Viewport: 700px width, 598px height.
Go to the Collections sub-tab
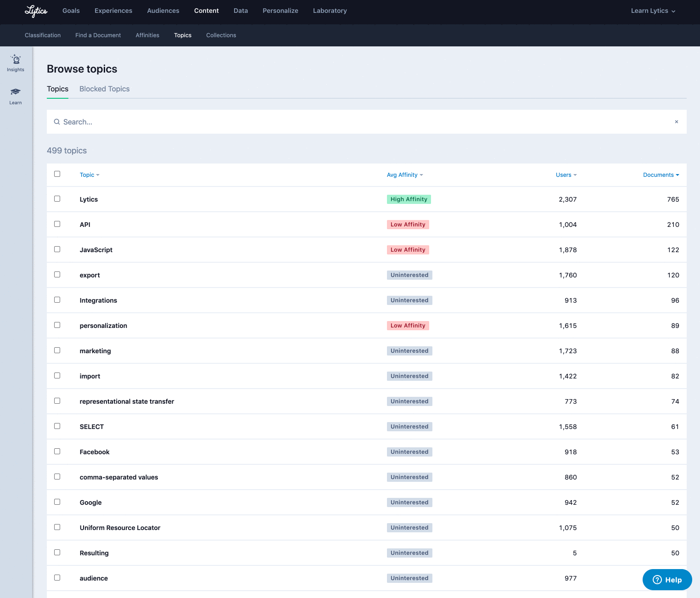(221, 35)
